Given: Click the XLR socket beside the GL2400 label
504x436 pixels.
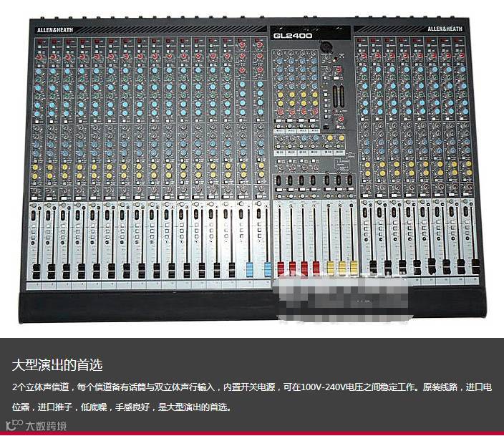Looking at the screenshot, I should (325, 46).
